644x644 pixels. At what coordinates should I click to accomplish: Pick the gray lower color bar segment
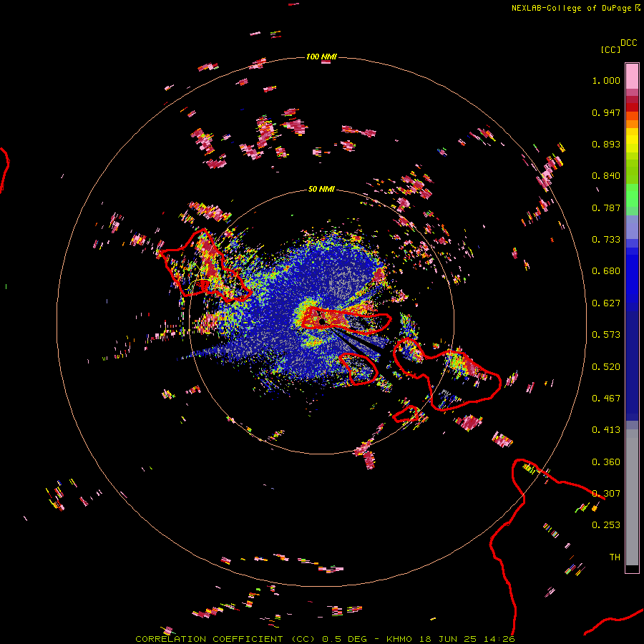pos(632,497)
